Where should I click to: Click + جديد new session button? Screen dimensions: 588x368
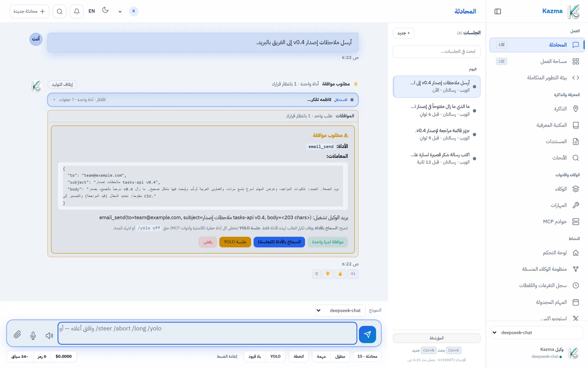[x=403, y=33]
